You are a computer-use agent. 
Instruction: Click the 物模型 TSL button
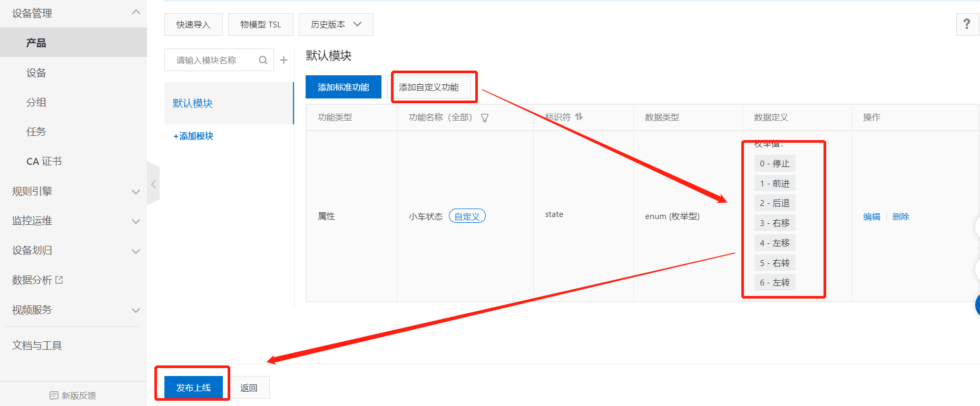point(260,24)
